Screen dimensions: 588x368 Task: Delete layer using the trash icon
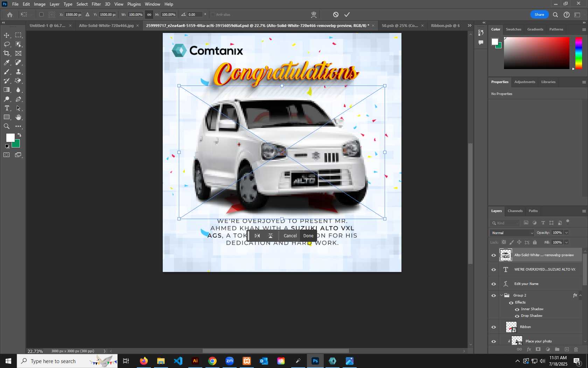click(x=576, y=349)
